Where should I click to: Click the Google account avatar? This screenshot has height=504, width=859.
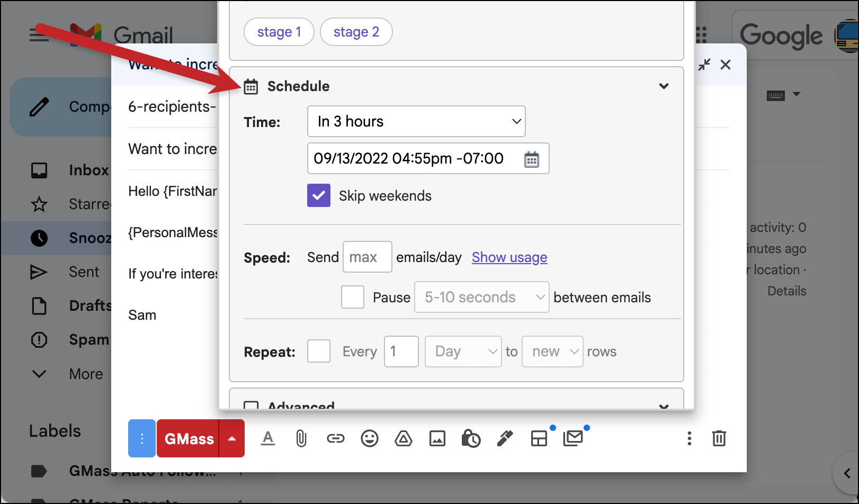click(847, 36)
